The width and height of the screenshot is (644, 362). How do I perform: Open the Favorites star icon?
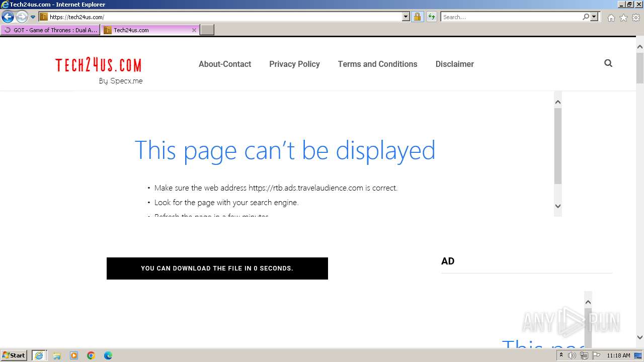623,18
